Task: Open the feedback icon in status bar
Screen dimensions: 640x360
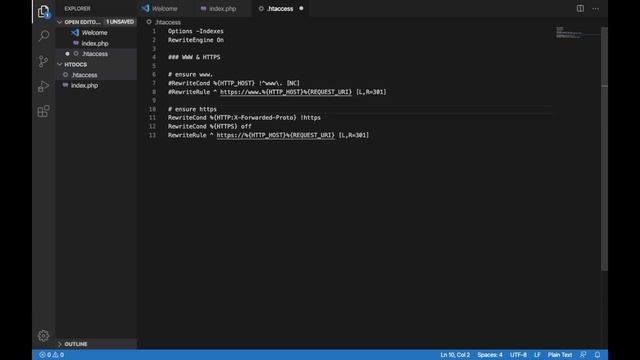Action: pyautogui.click(x=583, y=355)
